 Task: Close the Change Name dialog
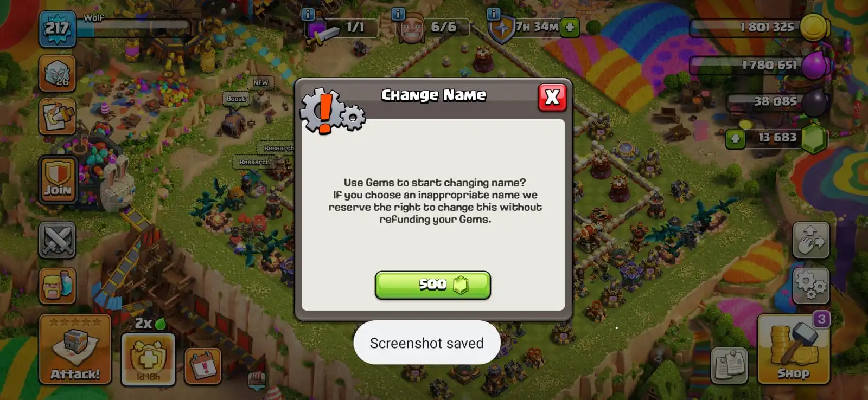click(552, 98)
